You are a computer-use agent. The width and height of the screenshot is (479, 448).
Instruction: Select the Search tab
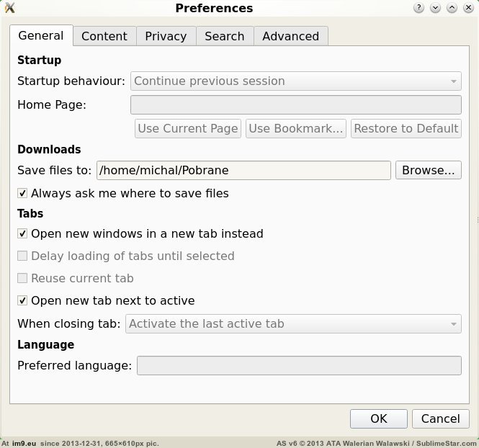[x=224, y=36]
